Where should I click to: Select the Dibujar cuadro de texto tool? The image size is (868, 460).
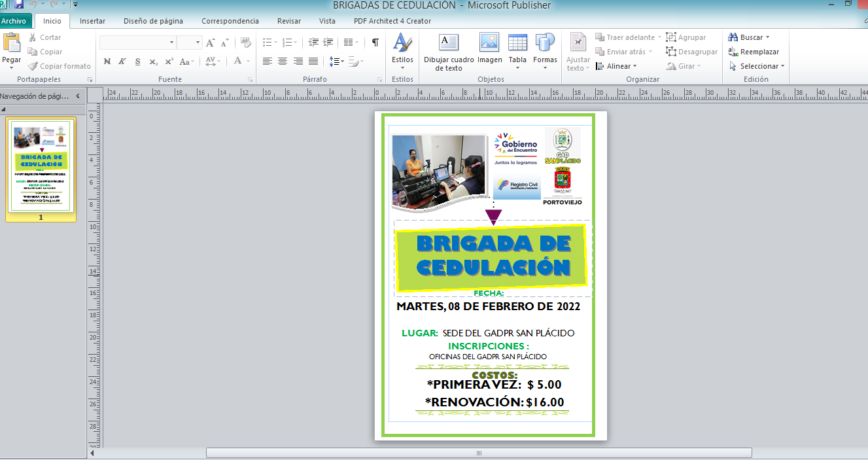click(449, 43)
